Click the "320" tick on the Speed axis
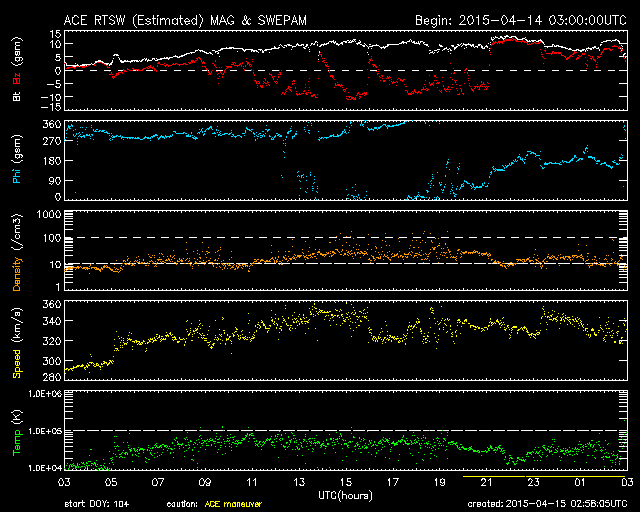Image resolution: width=640 pixels, height=512 pixels. click(x=52, y=341)
